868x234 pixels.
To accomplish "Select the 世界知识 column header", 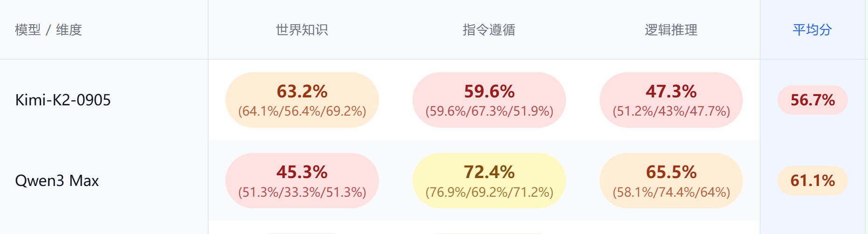I will (x=302, y=30).
